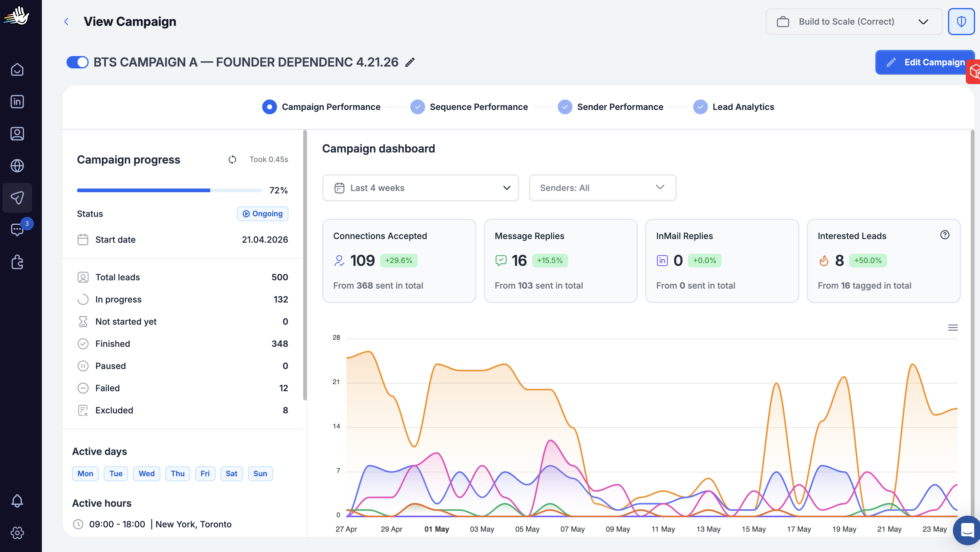The height and width of the screenshot is (552, 980).
Task: Click the +29.6% change badge
Action: point(399,261)
